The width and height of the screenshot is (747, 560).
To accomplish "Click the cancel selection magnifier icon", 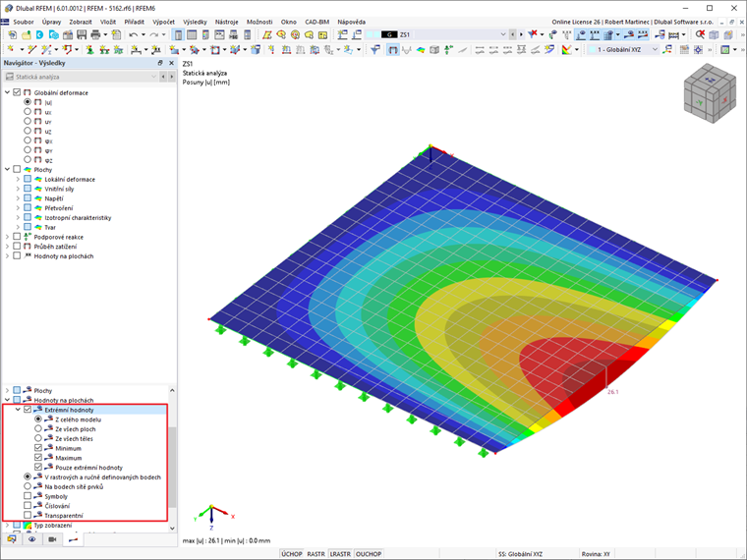I will 700,34.
